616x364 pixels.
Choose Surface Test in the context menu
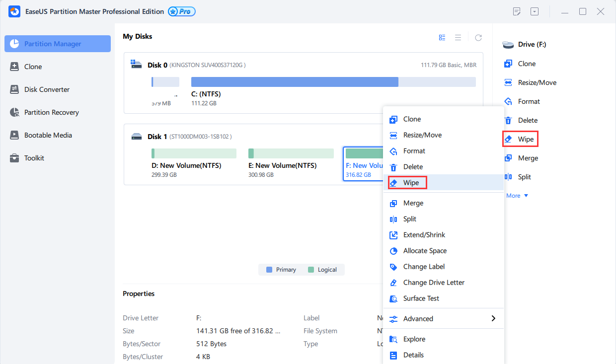pos(421,298)
